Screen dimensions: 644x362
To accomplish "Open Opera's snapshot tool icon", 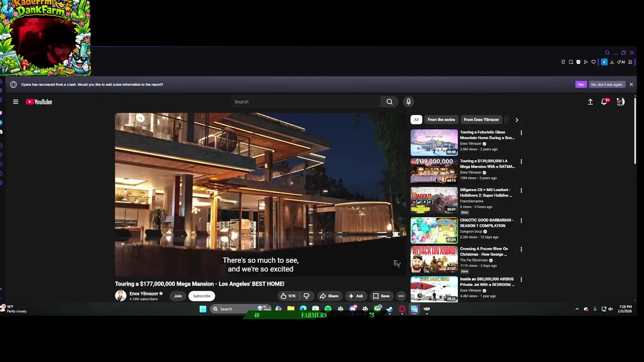I will click(571, 62).
